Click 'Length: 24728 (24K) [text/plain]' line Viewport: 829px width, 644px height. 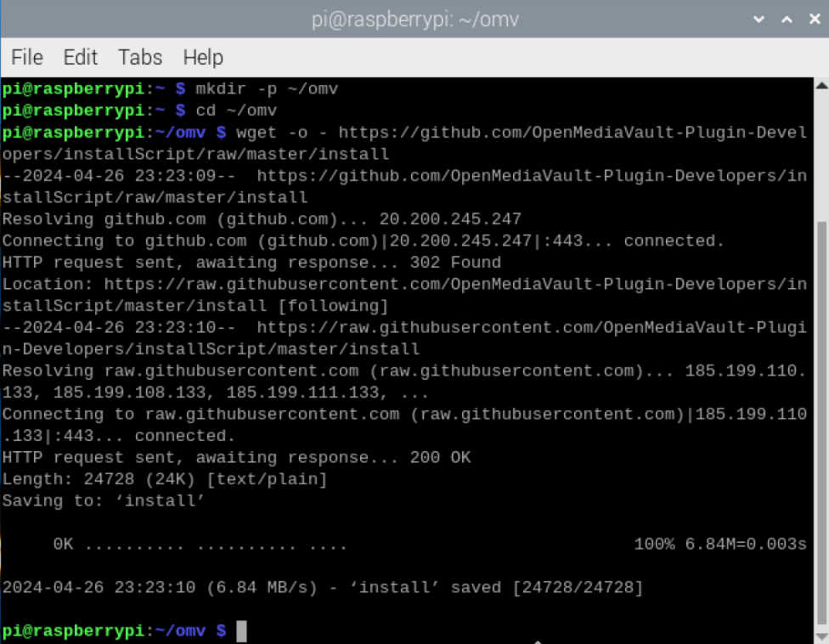[165, 479]
